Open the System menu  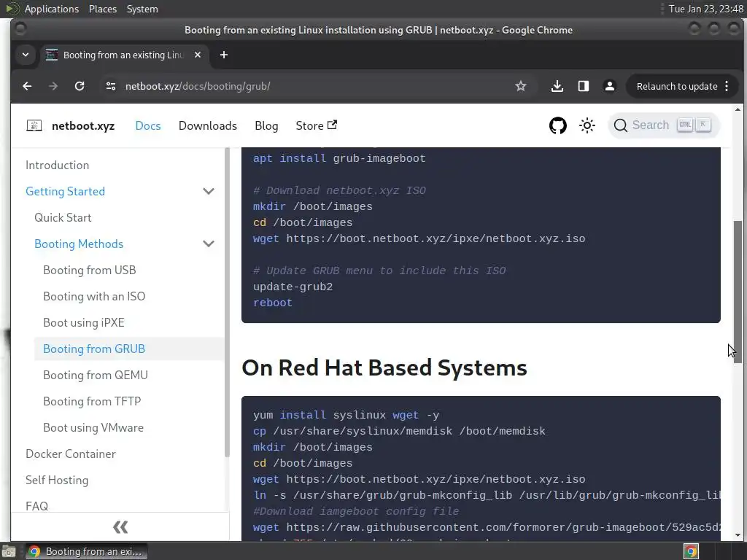tap(142, 9)
